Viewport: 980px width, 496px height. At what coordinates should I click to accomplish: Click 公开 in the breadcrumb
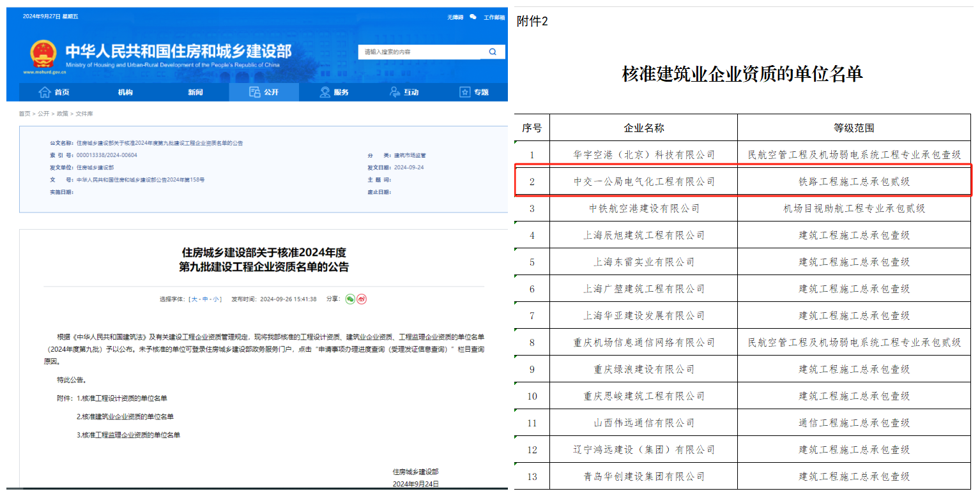click(x=43, y=114)
